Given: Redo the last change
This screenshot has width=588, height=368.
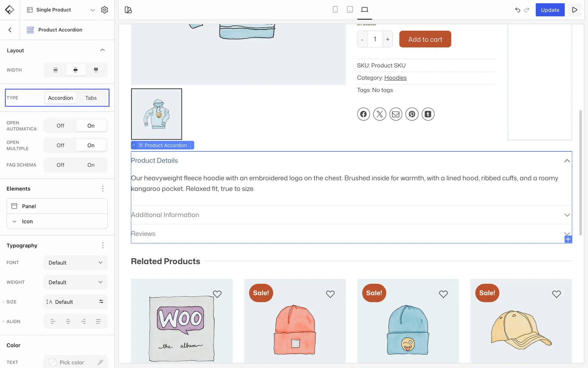Looking at the screenshot, I should tap(527, 10).
